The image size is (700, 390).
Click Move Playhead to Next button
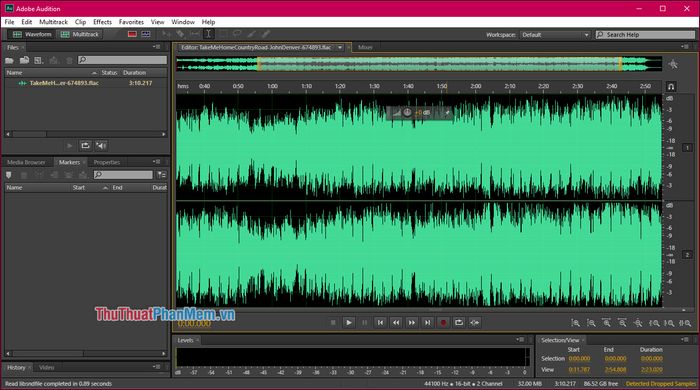click(x=427, y=322)
